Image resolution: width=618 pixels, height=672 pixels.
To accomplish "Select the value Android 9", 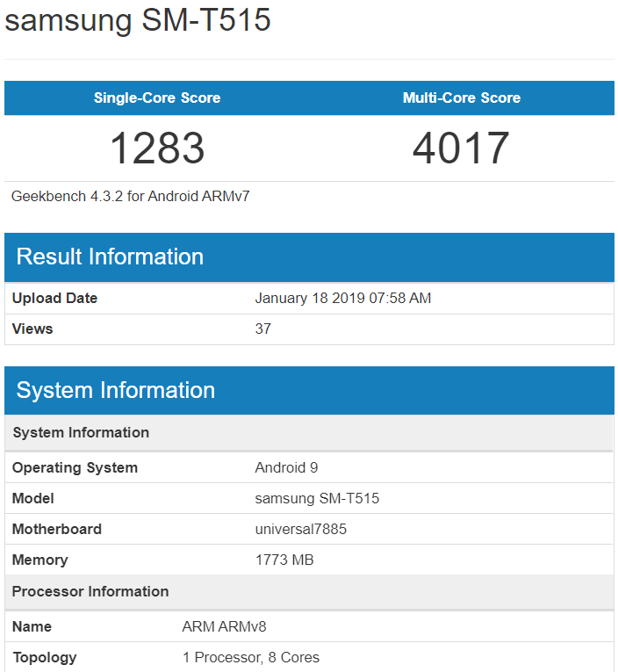I will pyautogui.click(x=286, y=467).
